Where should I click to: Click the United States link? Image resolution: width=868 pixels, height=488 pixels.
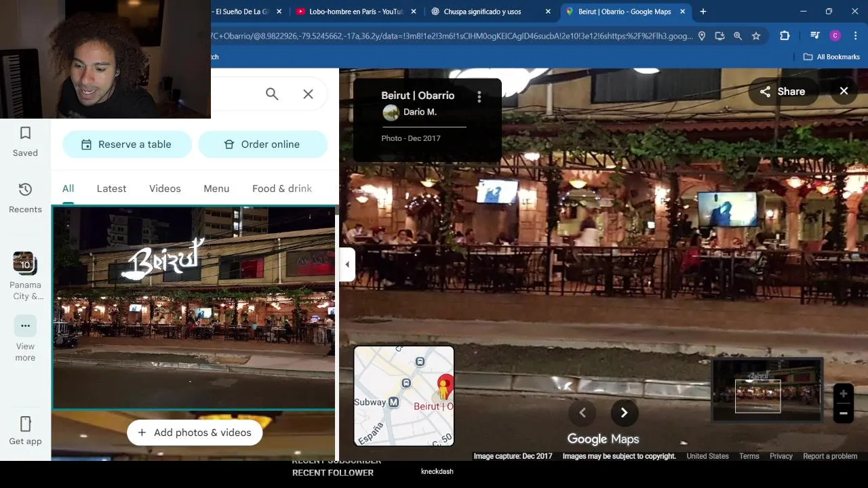pos(707,456)
